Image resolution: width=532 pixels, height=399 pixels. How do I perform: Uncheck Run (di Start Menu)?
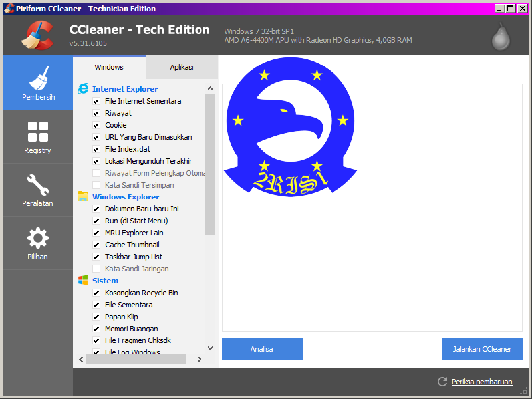(x=96, y=221)
